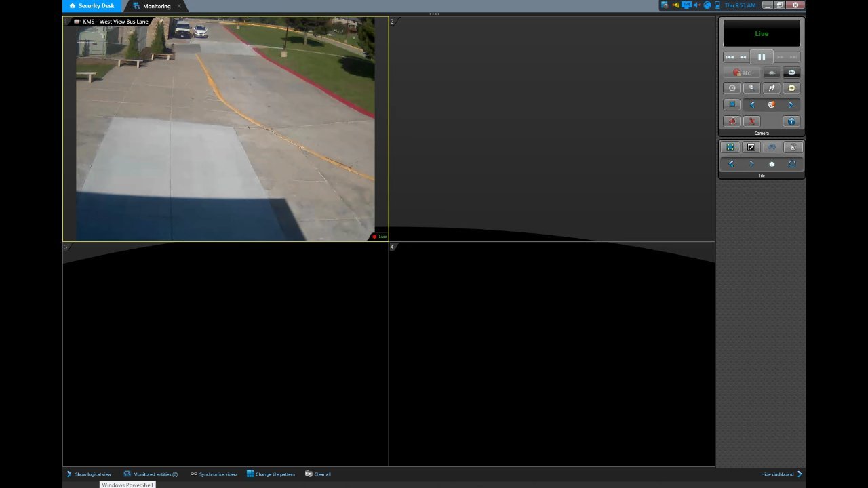The width and height of the screenshot is (868, 488).
Task: Jump forward to the next video segment
Action: [793, 57]
